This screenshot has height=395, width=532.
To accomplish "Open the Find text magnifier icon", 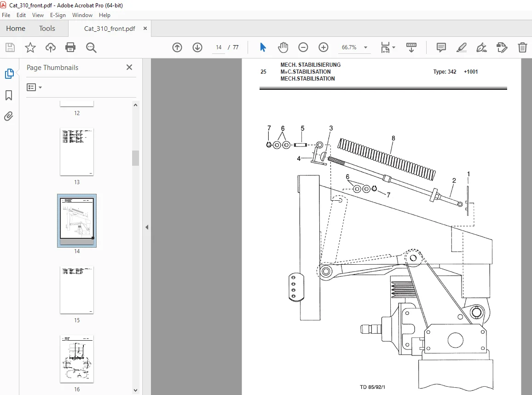I will (91, 47).
